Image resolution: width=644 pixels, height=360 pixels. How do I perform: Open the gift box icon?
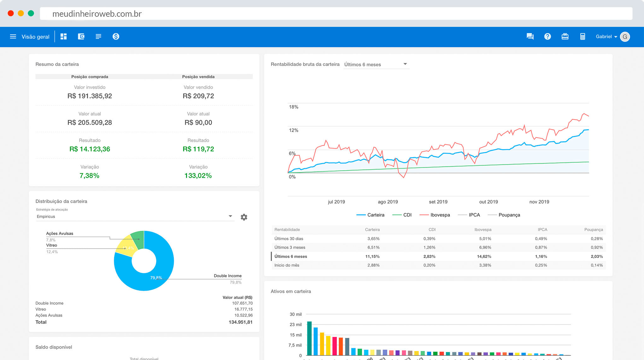[x=565, y=37]
